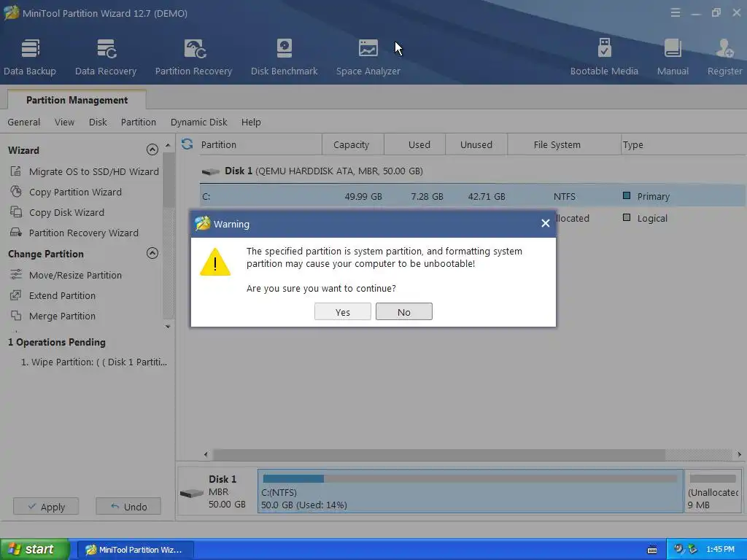Sort by the Capacity column header

(352, 144)
